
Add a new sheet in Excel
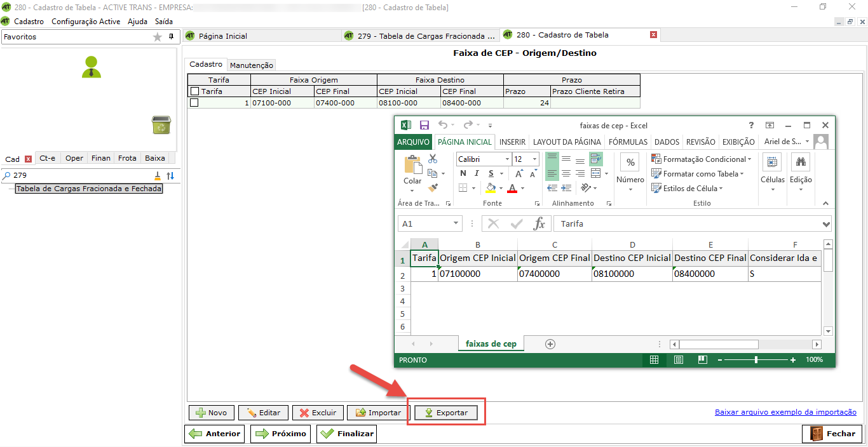[550, 344]
